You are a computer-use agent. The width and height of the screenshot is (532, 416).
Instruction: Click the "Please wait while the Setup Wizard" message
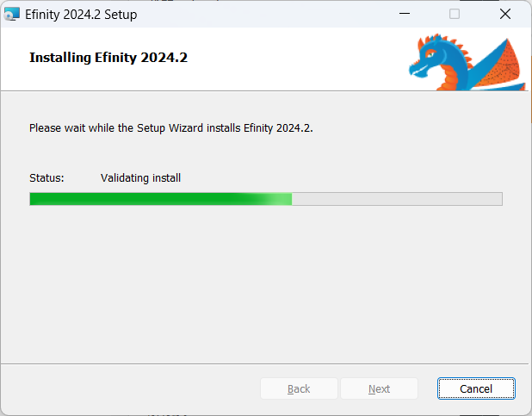[171, 128]
